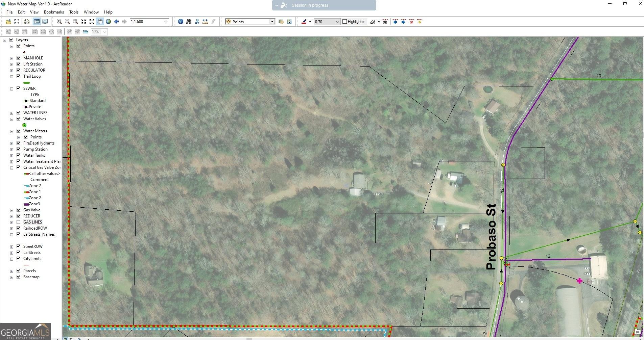The width and height of the screenshot is (644, 340).
Task: Click the Full Extent globe icon
Action: point(108,22)
